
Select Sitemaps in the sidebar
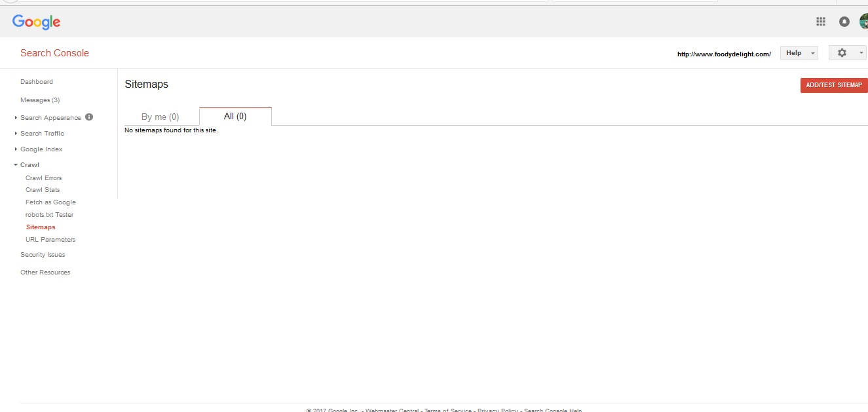[x=41, y=227]
